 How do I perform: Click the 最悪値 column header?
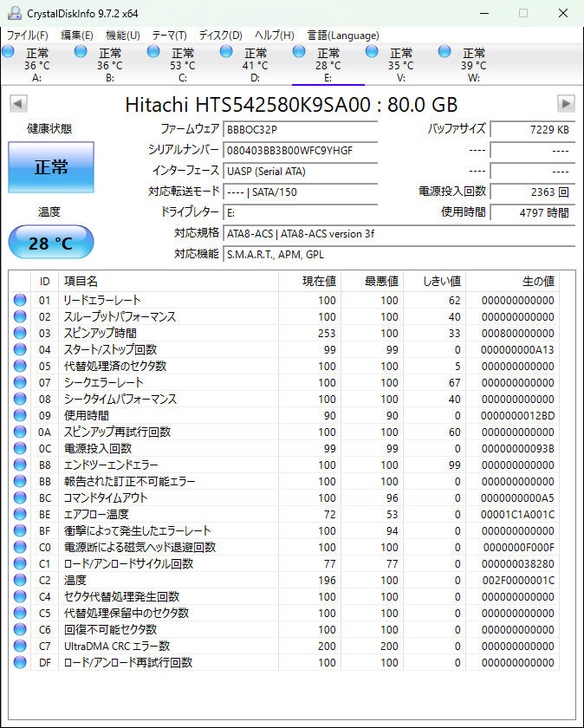pyautogui.click(x=373, y=282)
